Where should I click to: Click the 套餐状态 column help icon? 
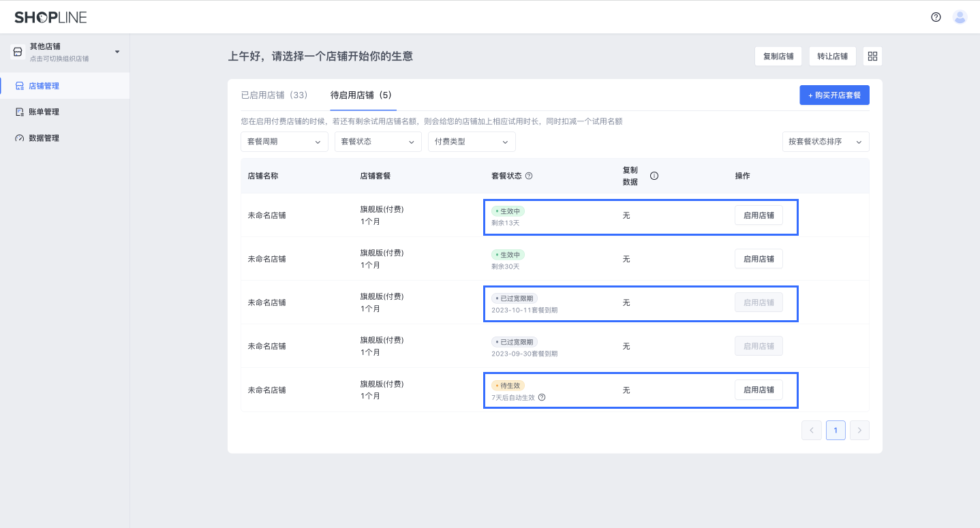529,176
